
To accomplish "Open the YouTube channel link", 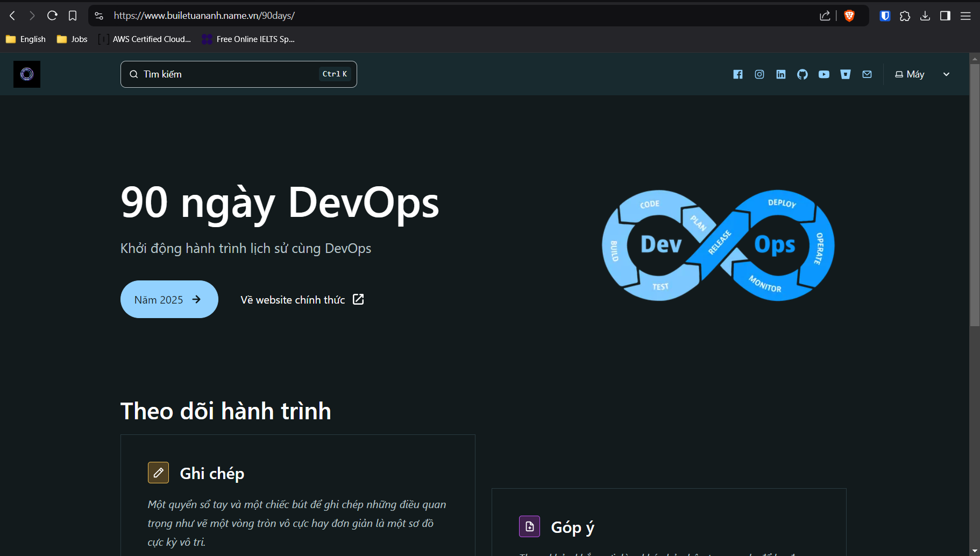I will click(x=824, y=74).
